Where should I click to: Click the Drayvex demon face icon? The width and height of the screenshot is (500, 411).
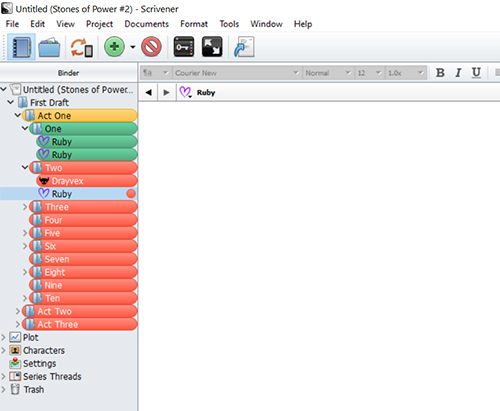click(x=44, y=181)
